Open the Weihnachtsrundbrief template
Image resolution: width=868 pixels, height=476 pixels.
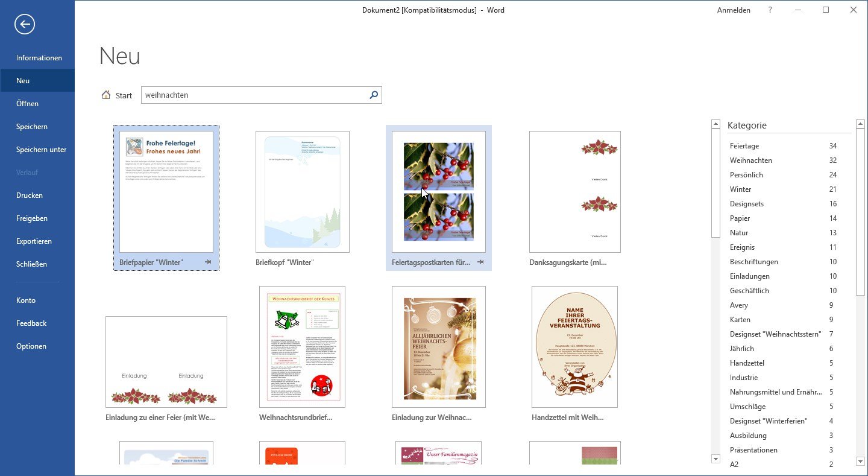point(302,347)
